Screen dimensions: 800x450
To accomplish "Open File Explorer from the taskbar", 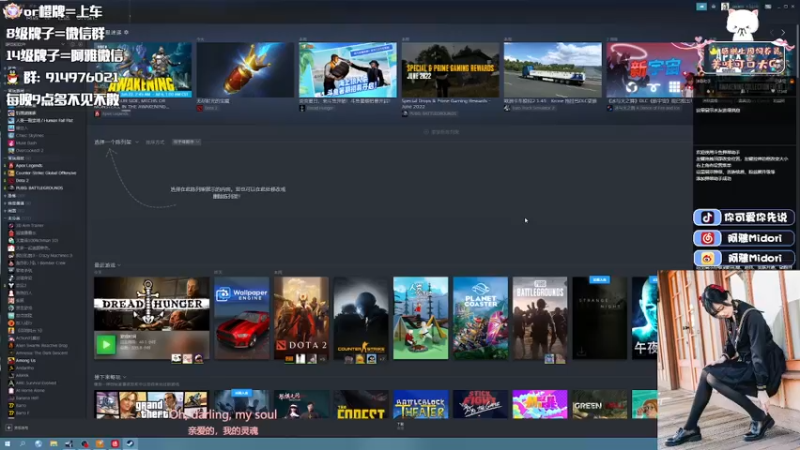I will click(x=54, y=444).
